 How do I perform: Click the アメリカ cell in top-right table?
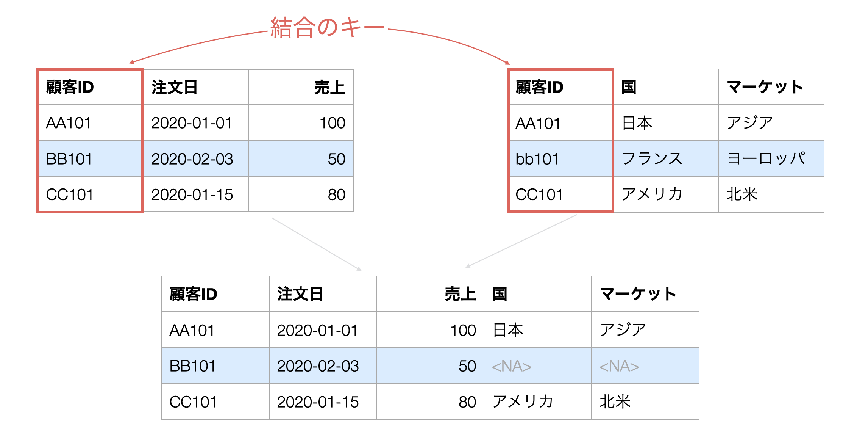pos(666,194)
